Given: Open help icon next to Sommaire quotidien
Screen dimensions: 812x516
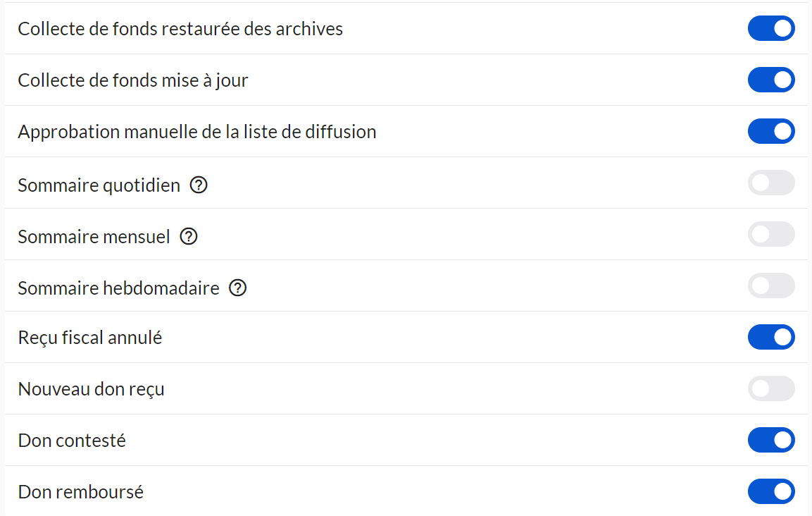Looking at the screenshot, I should [199, 185].
